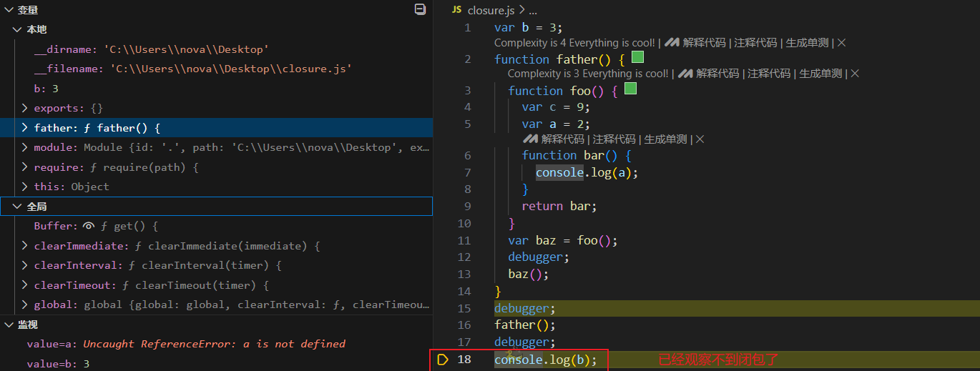
Task: Open the closure.js breadcrumb tab
Action: (490, 10)
